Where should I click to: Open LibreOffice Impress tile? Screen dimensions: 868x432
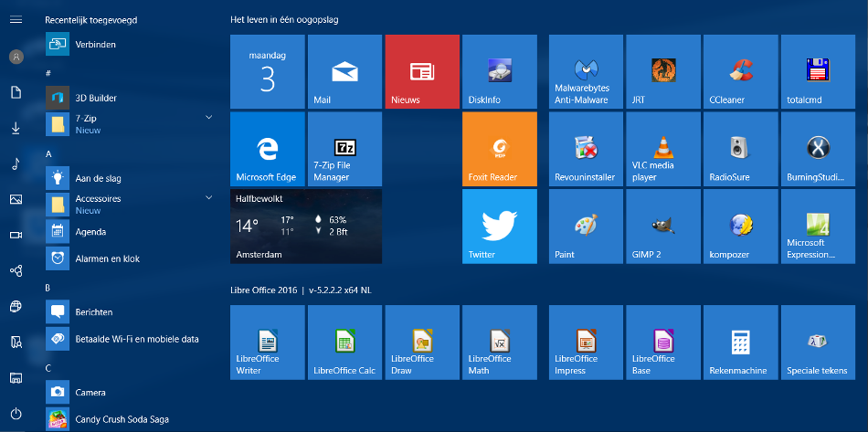587,342
